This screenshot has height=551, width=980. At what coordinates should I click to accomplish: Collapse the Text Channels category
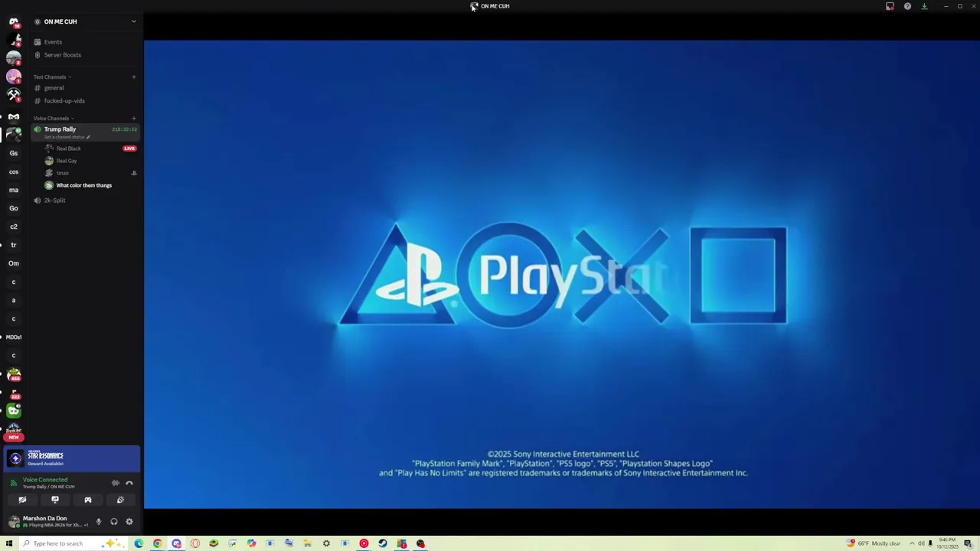point(52,77)
